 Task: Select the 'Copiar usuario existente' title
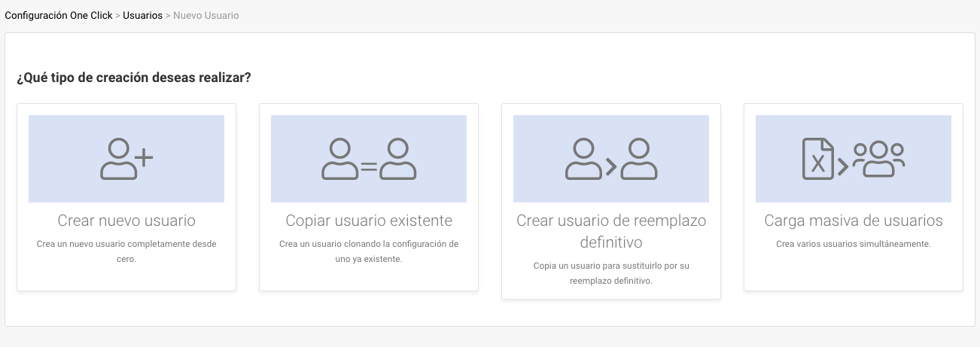pos(369,221)
